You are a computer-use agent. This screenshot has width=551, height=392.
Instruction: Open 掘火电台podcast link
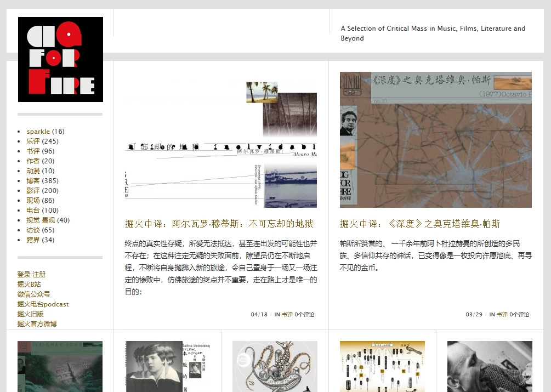[43, 304]
